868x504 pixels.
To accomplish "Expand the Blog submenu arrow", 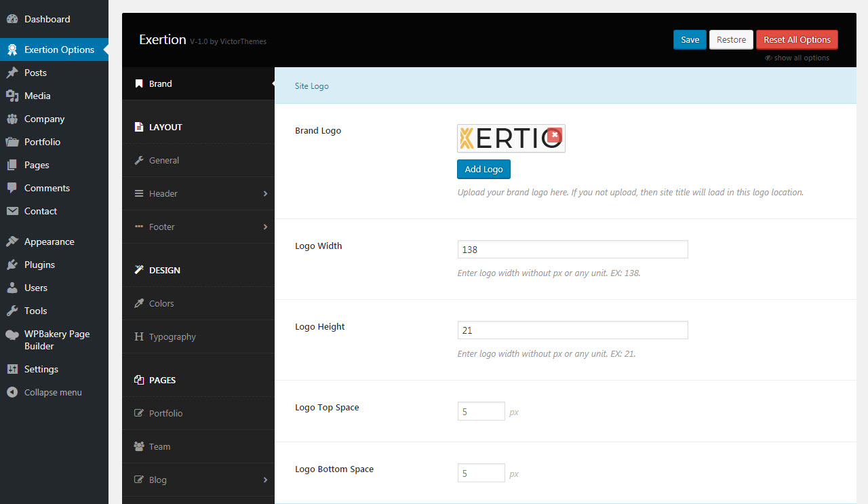I will tap(265, 480).
